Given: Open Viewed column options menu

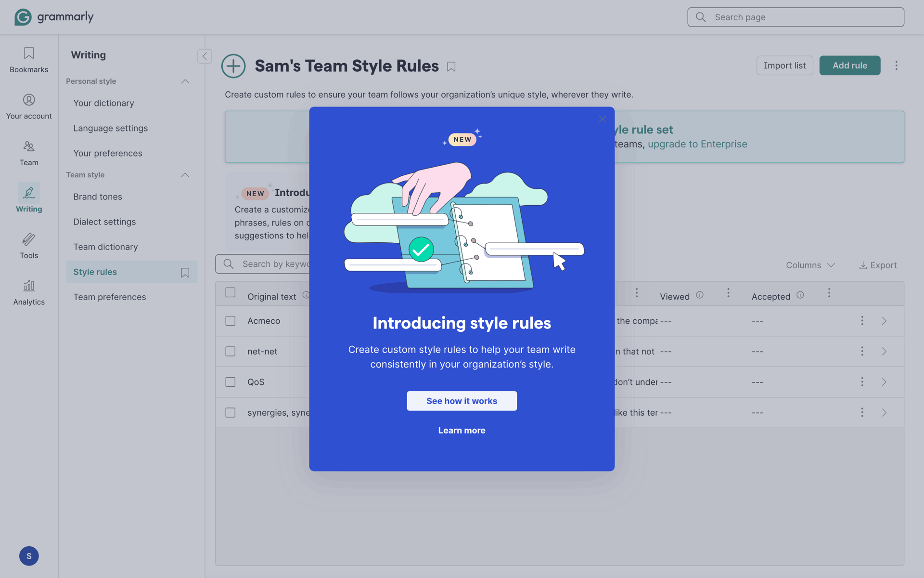Looking at the screenshot, I should point(728,293).
